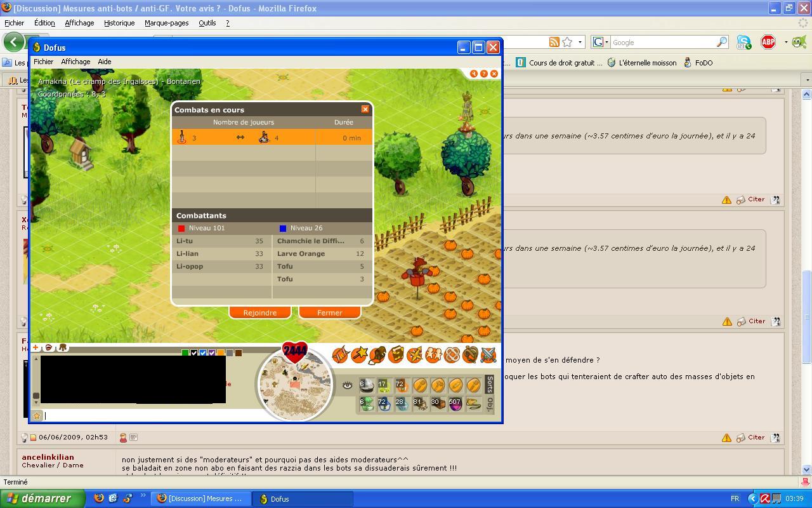This screenshot has height=508, width=812.
Task: Select Larve Orange in the fighters list
Action: (x=322, y=254)
